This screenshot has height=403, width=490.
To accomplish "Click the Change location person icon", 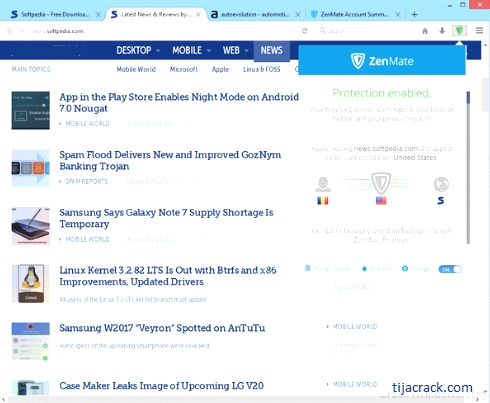I will pyautogui.click(x=308, y=268).
